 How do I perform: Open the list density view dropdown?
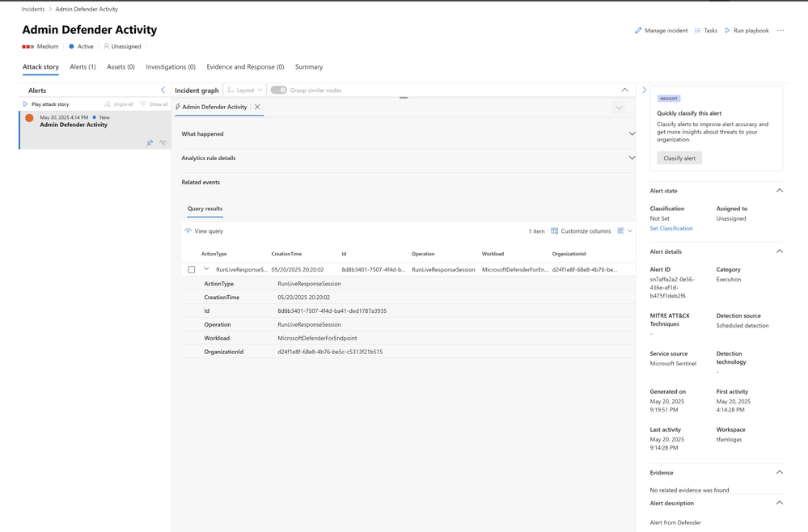[x=624, y=231]
